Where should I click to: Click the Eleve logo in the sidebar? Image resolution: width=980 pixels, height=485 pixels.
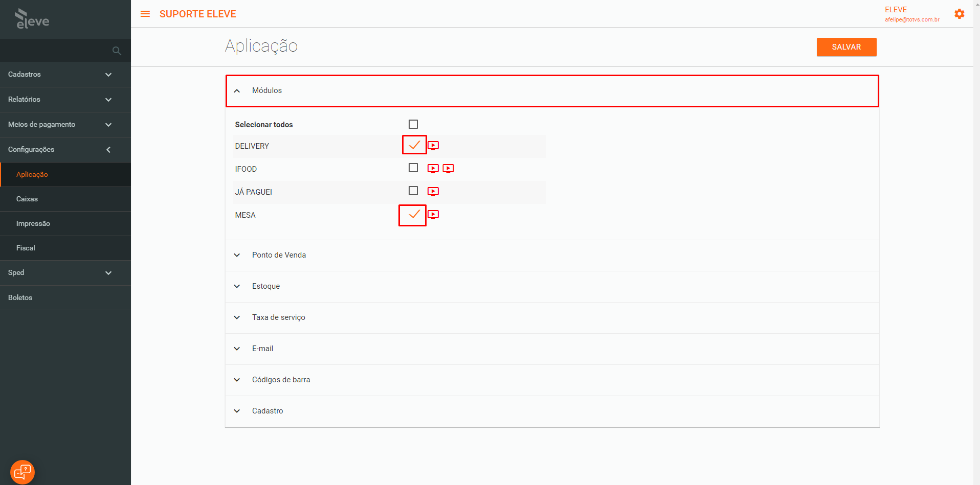pos(32,19)
